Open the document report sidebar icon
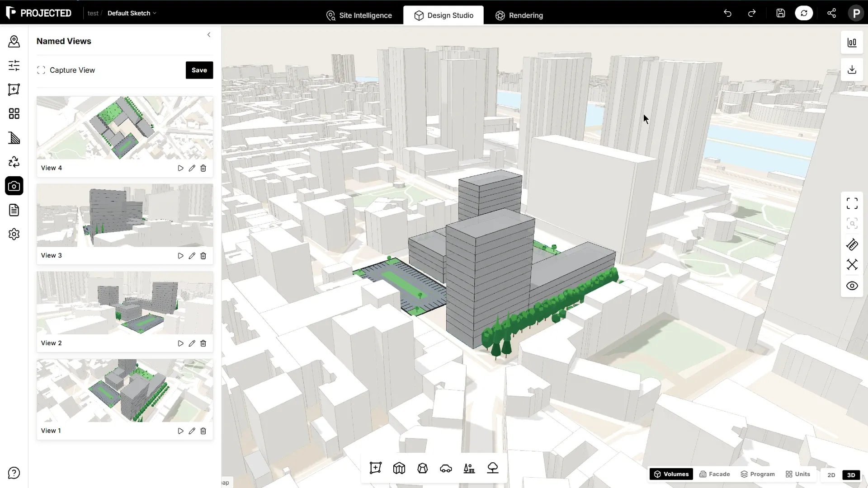 click(x=14, y=210)
